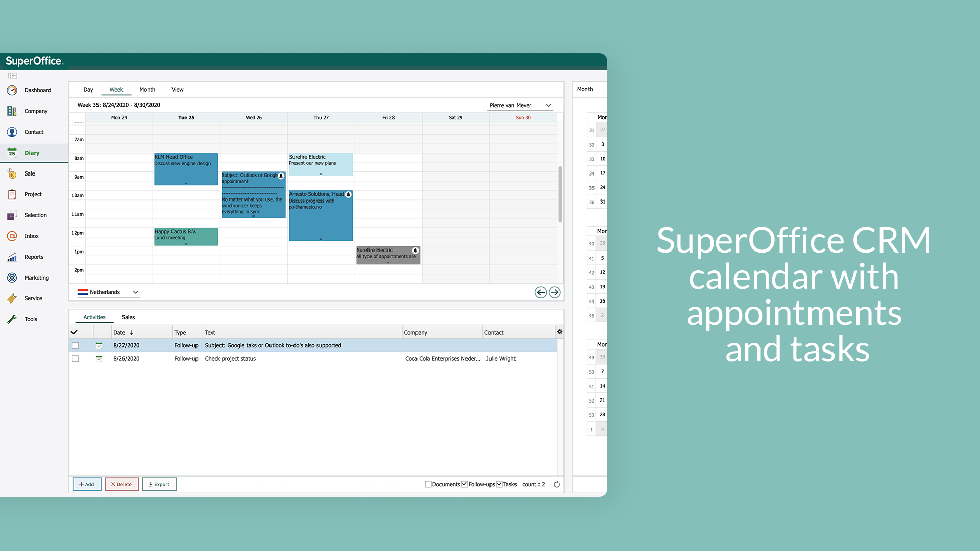Image resolution: width=980 pixels, height=551 pixels.
Task: Navigate forward using next arrow
Action: click(555, 292)
